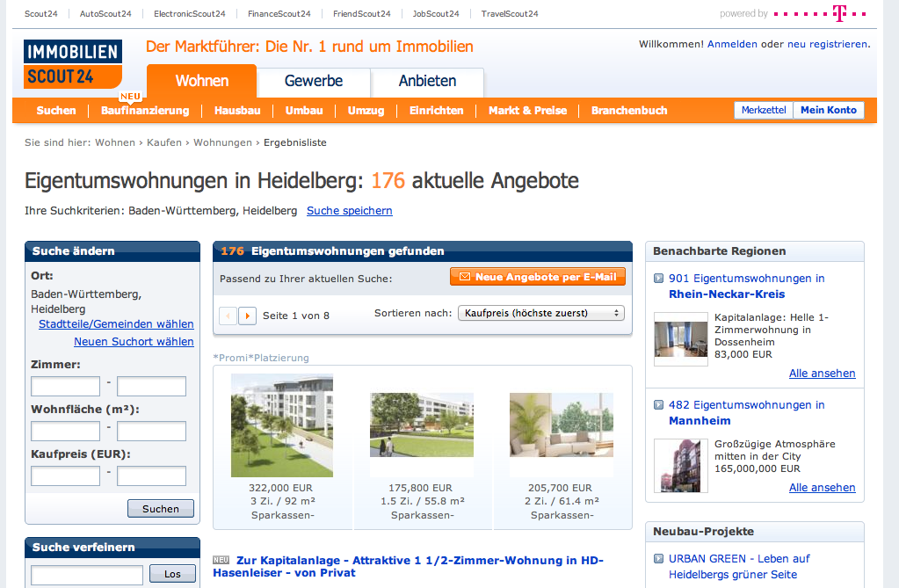Open Einrichten menu item
Screen dimensions: 899x588
click(x=436, y=111)
